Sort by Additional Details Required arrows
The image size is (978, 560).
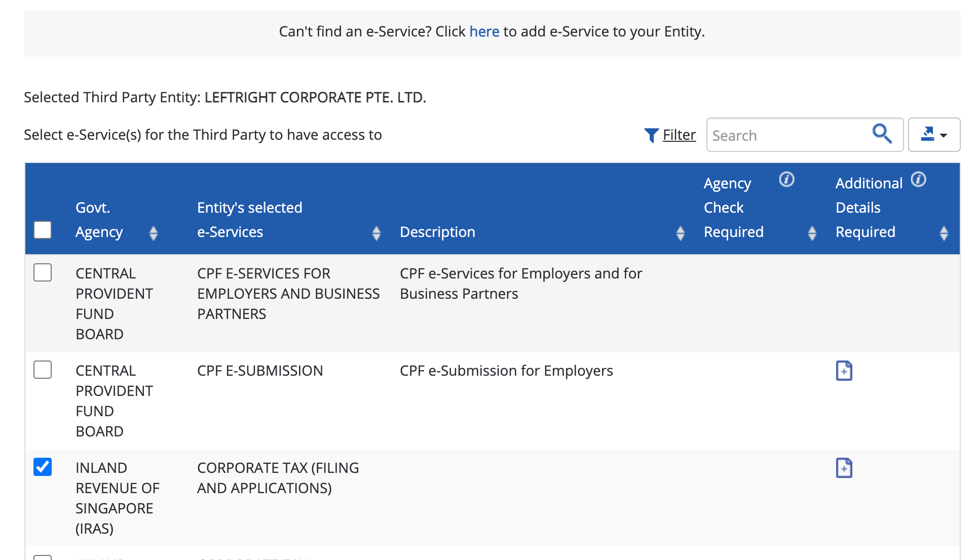coord(944,233)
